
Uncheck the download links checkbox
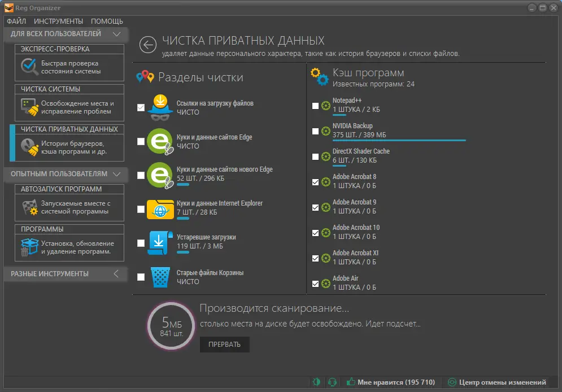141,107
